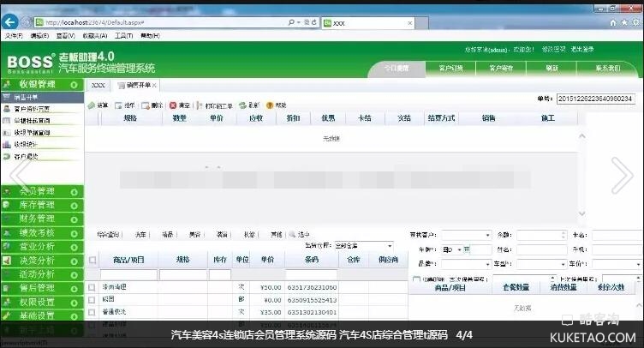
Task: Expand the 活动分析 section using its circle
Action: (74, 275)
